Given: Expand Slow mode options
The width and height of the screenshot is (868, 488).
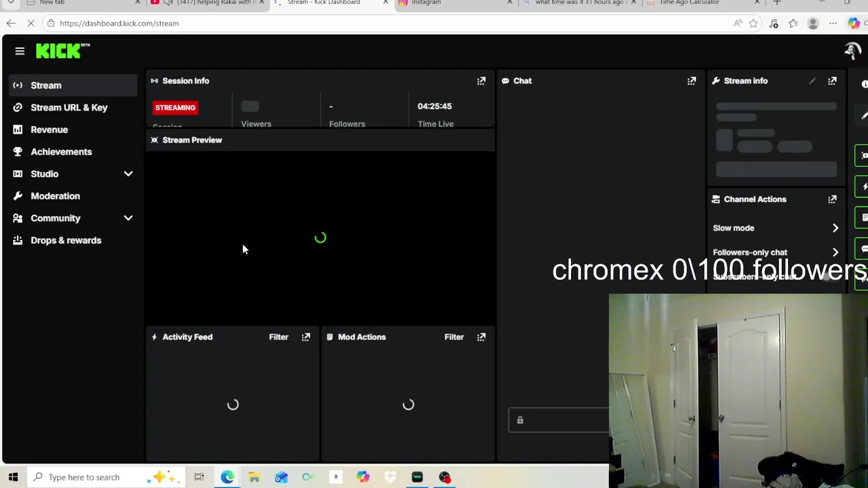Looking at the screenshot, I should [x=835, y=228].
